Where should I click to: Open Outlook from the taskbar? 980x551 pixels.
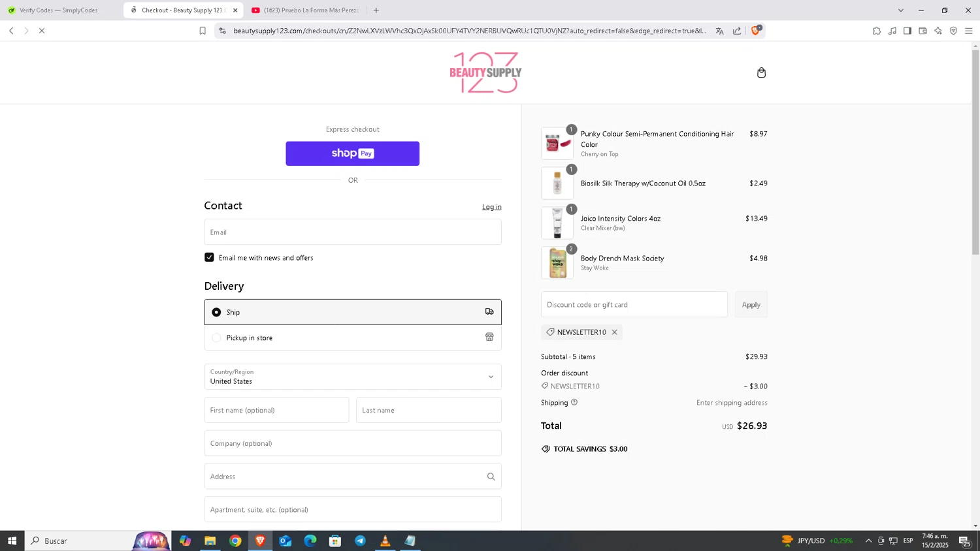pyautogui.click(x=285, y=541)
